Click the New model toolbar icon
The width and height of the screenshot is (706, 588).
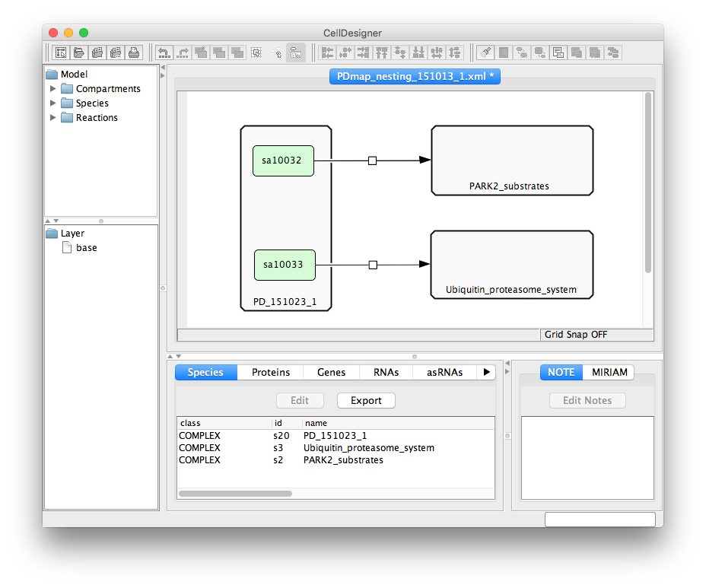[61, 52]
